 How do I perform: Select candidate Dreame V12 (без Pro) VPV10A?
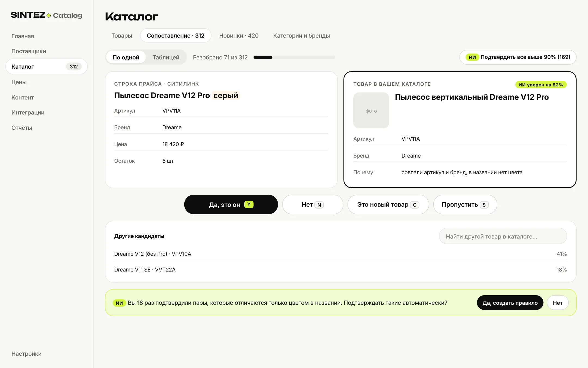340,254
